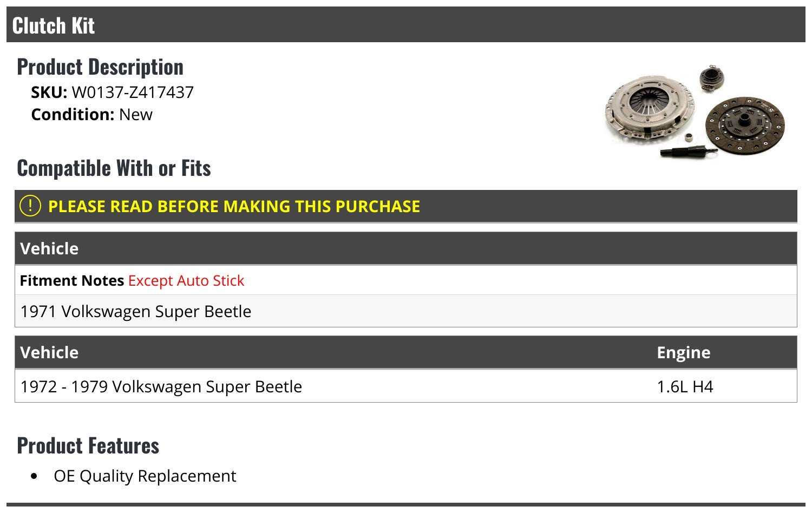Image resolution: width=812 pixels, height=513 pixels.
Task: Click the OE Quality Replacement bullet item
Action: coord(145,476)
